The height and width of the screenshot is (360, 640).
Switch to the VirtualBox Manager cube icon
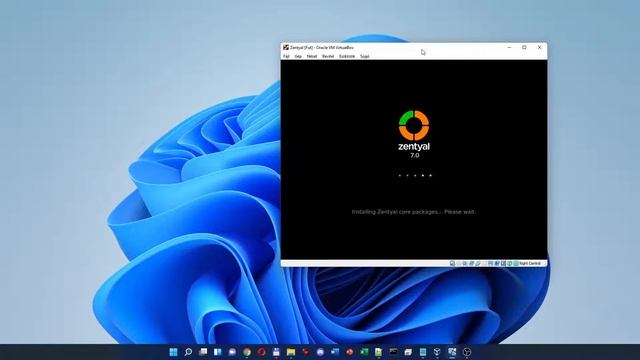(437, 352)
